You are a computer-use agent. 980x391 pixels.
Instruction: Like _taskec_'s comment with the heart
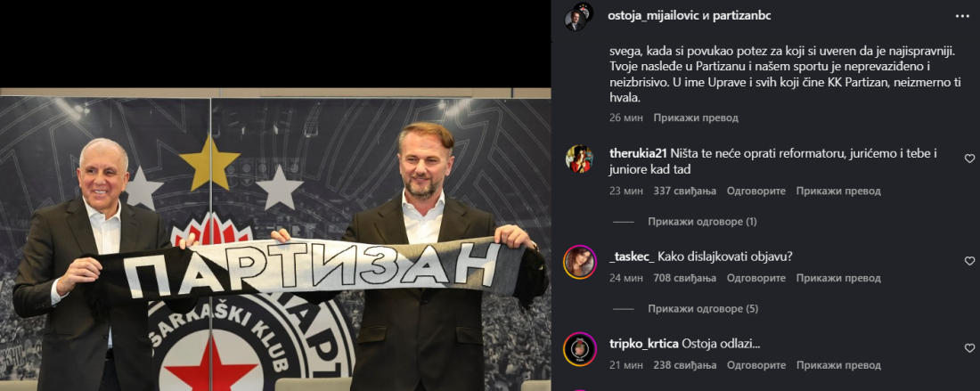tap(969, 261)
